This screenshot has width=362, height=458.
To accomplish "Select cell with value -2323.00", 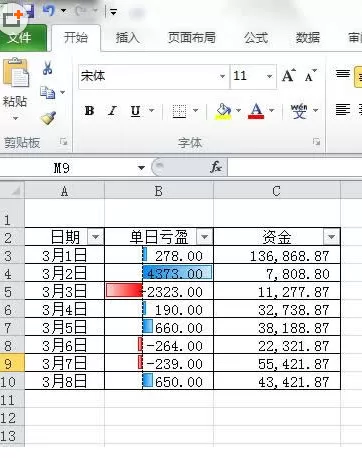I will tap(159, 291).
